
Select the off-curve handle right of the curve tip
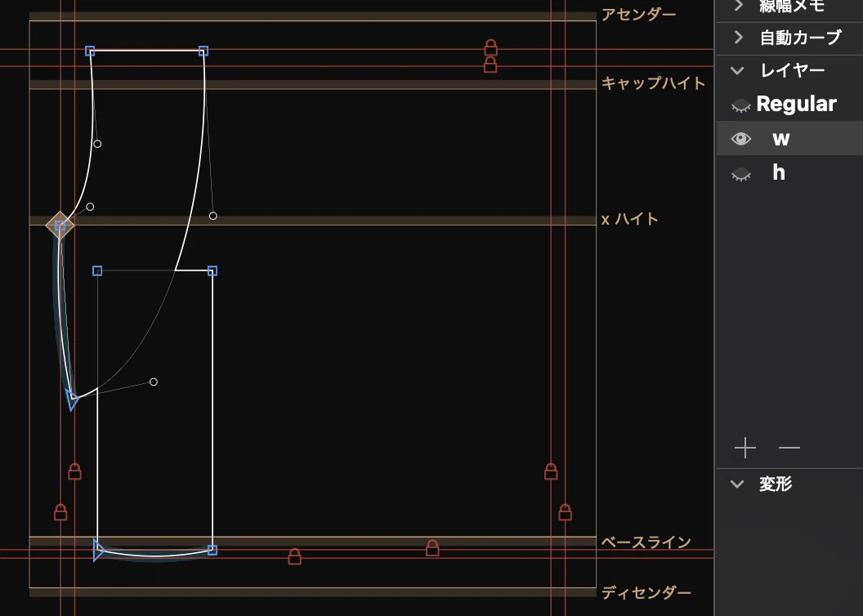(154, 382)
